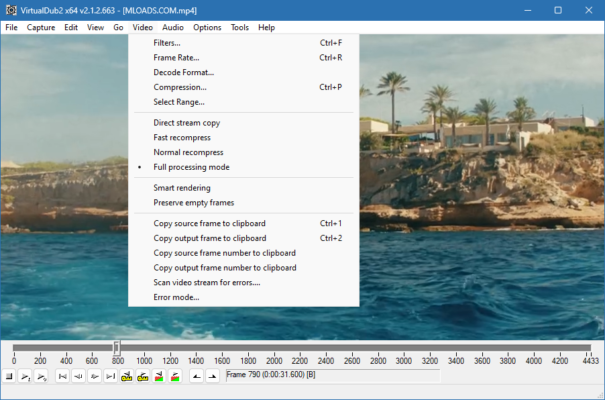Switch to Normal recompress mode
The image size is (605, 400).
pos(243,152)
